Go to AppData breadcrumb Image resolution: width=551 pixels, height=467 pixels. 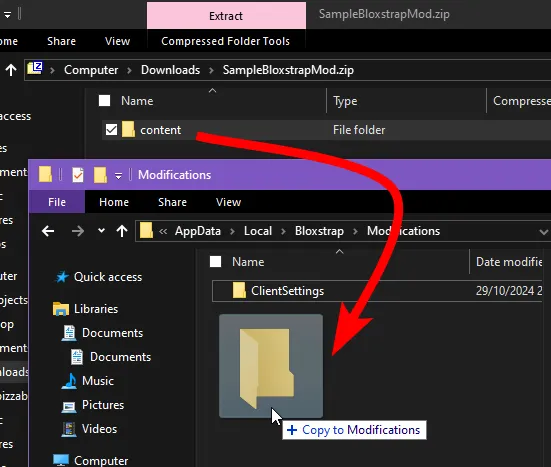[198, 231]
